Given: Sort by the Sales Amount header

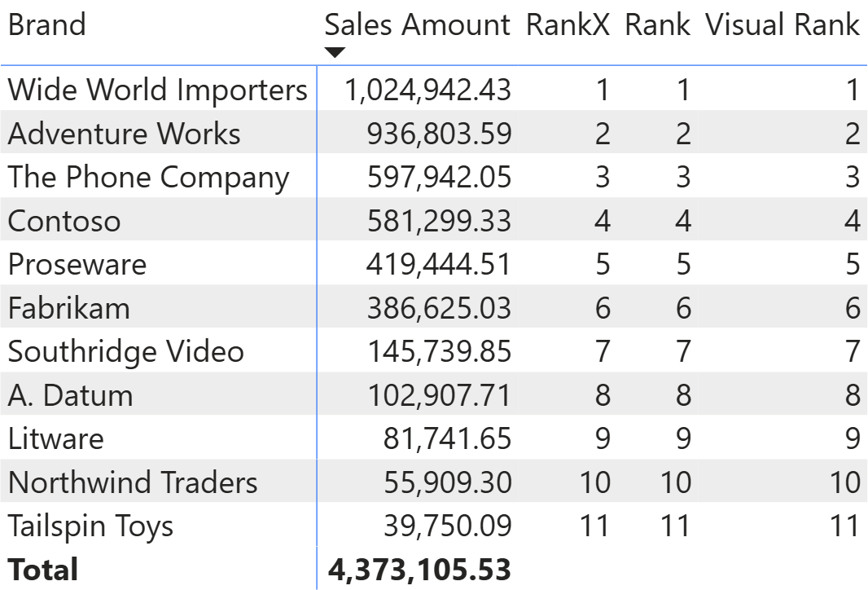Looking at the screenshot, I should point(417,25).
